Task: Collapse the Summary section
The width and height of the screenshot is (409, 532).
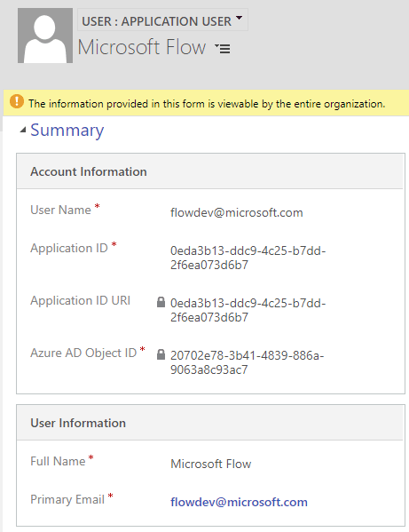Action: click(23, 130)
